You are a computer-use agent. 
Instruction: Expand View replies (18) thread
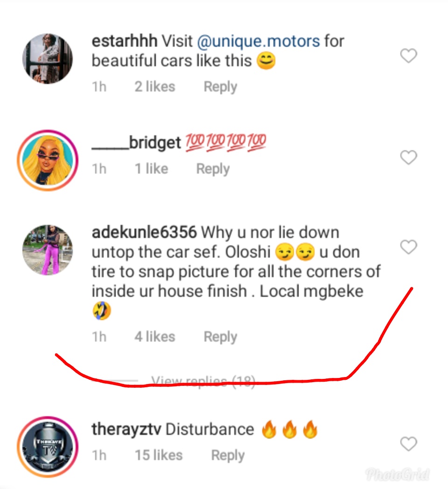(x=203, y=382)
